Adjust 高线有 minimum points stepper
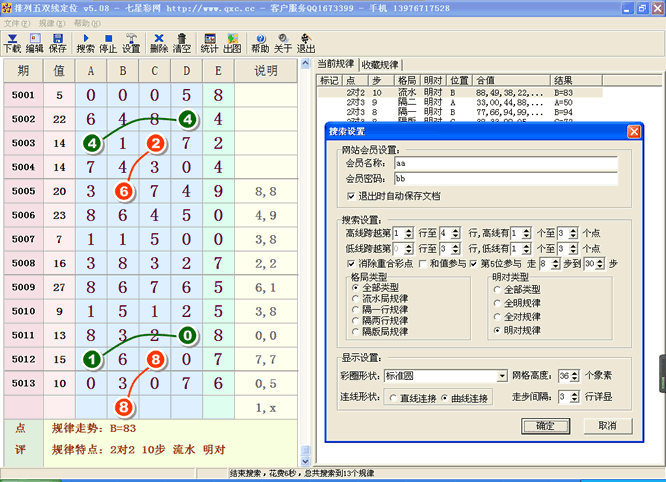 (x=526, y=233)
